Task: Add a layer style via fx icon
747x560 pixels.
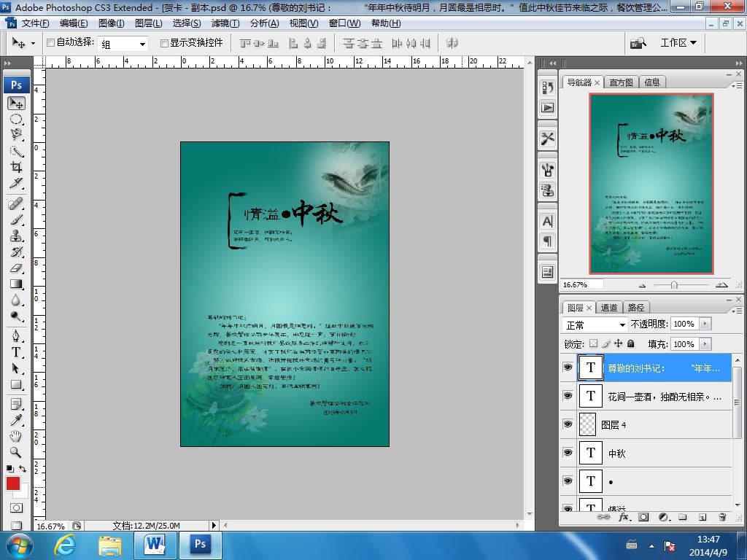Action: [624, 517]
